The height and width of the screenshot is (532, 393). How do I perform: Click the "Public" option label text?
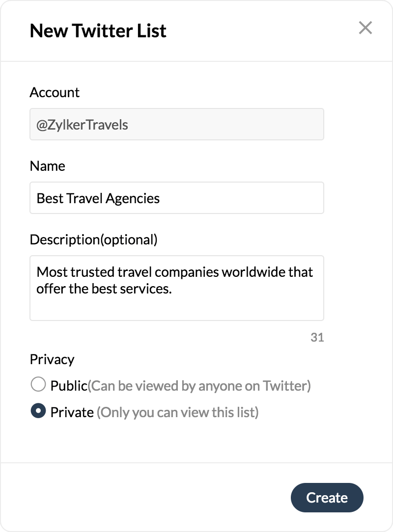[x=69, y=386]
